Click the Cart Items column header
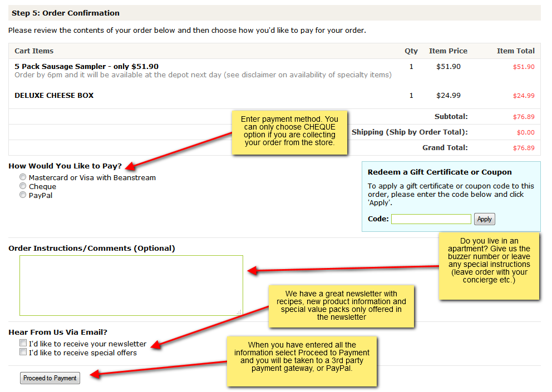 click(34, 51)
